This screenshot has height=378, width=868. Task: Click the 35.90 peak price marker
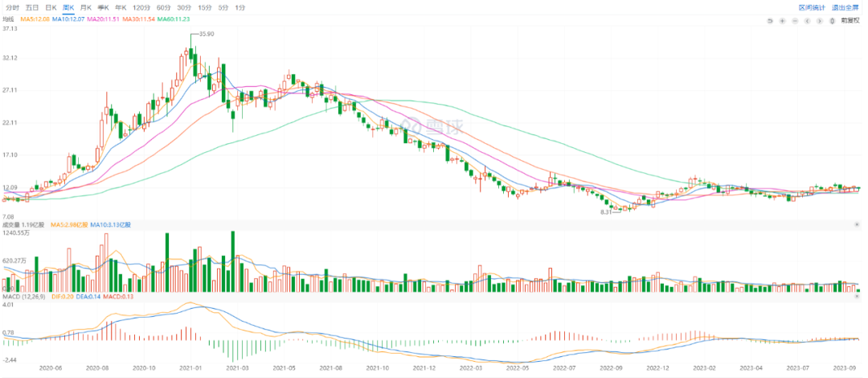click(x=206, y=35)
